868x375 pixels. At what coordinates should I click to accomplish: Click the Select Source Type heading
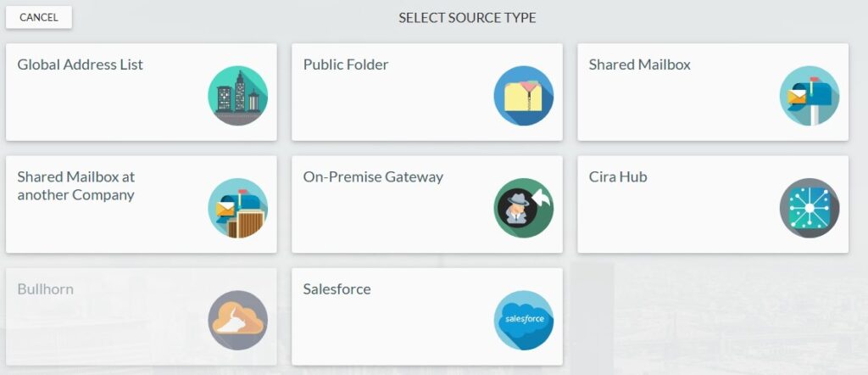pos(467,18)
